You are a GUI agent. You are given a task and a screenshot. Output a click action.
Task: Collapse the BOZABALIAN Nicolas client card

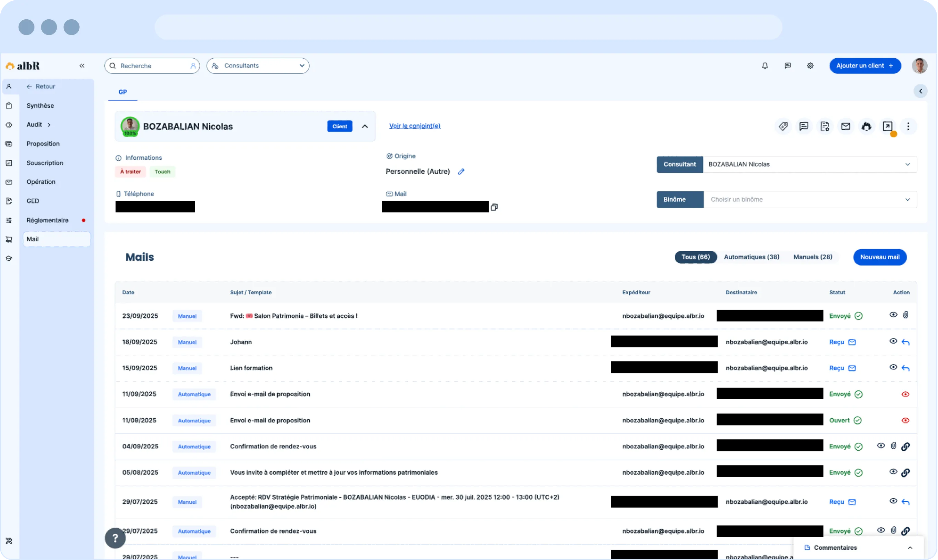pos(365,126)
